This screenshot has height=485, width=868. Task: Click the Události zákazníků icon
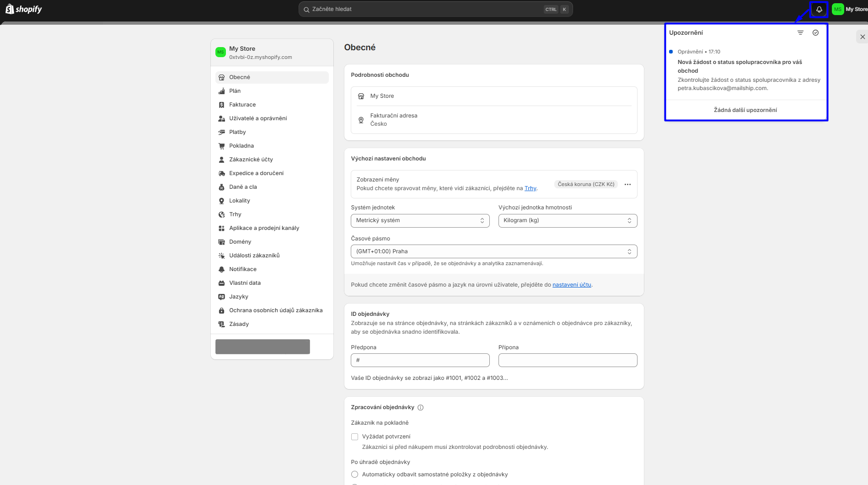(x=222, y=256)
